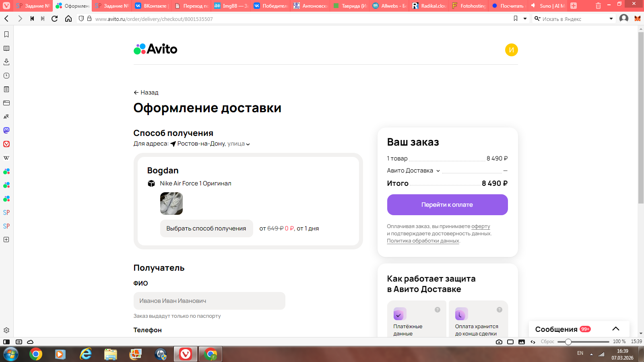Viewport: 644px width, 362px height.
Task: Click the rewind history button
Action: (x=32, y=19)
